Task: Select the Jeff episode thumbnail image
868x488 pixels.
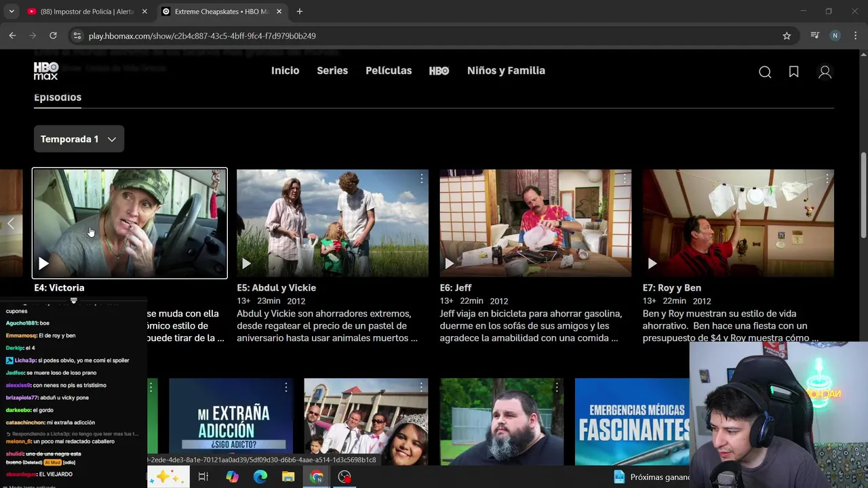Action: click(x=535, y=223)
